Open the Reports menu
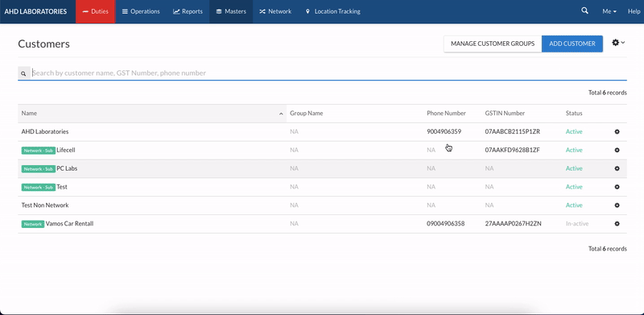The height and width of the screenshot is (315, 644). [x=188, y=11]
